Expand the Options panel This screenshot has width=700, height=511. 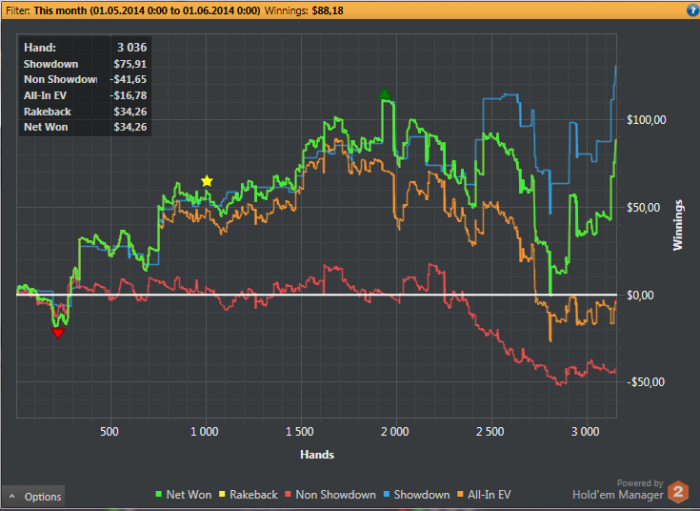[33, 497]
